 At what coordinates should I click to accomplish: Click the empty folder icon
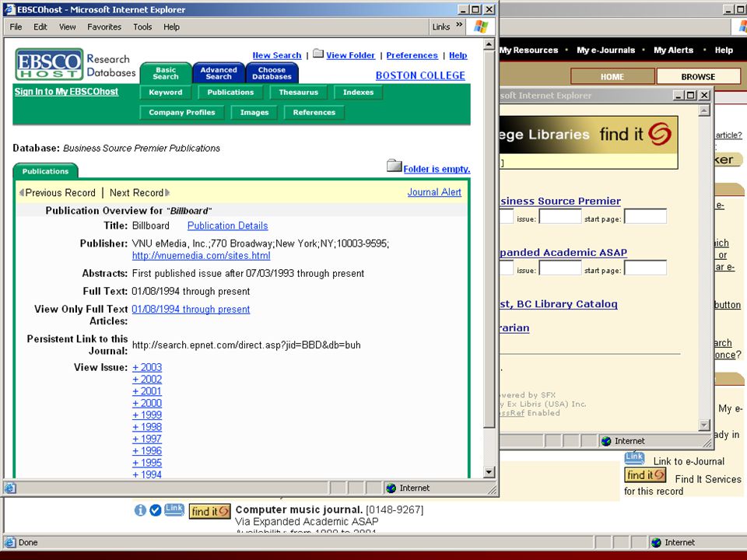pos(394,166)
